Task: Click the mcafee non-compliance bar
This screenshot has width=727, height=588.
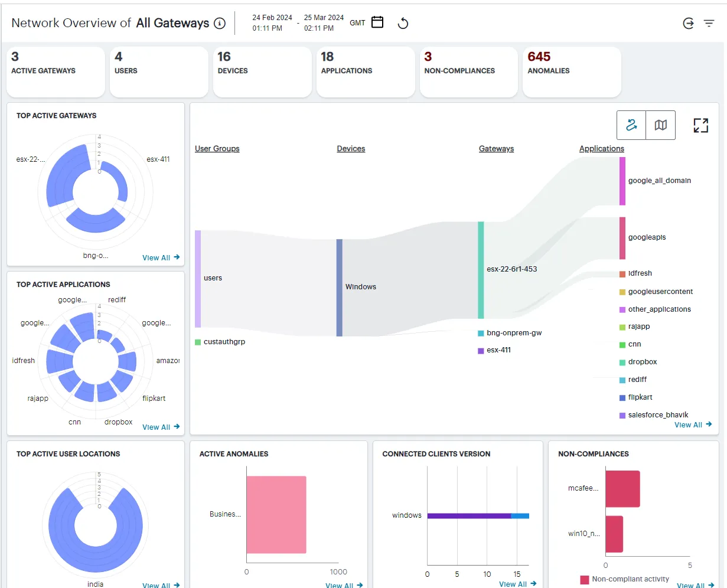Action: click(x=622, y=489)
